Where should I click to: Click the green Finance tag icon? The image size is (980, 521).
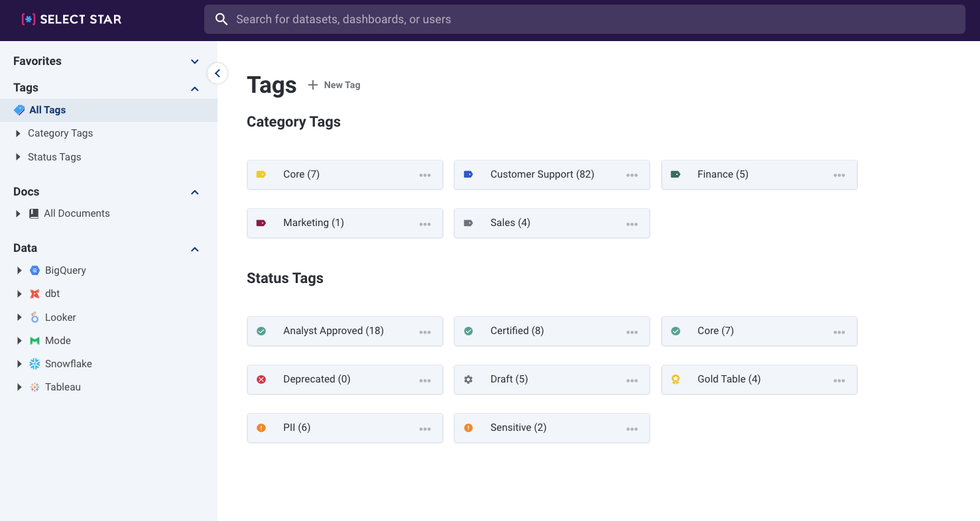point(676,174)
